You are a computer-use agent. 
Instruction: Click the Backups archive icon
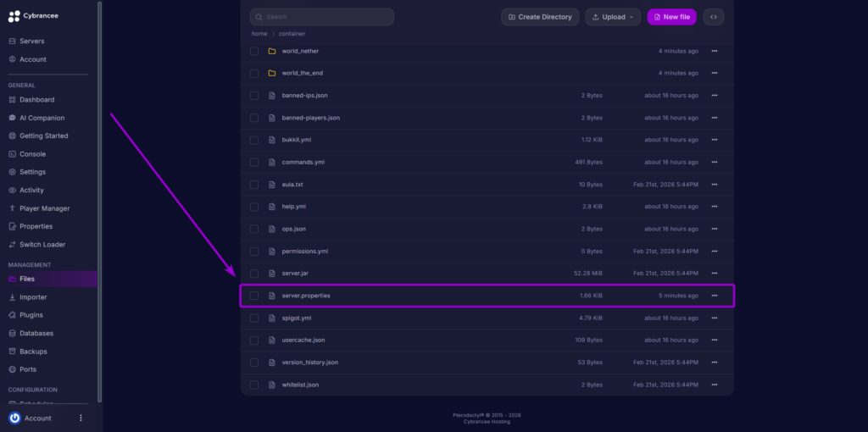click(12, 352)
